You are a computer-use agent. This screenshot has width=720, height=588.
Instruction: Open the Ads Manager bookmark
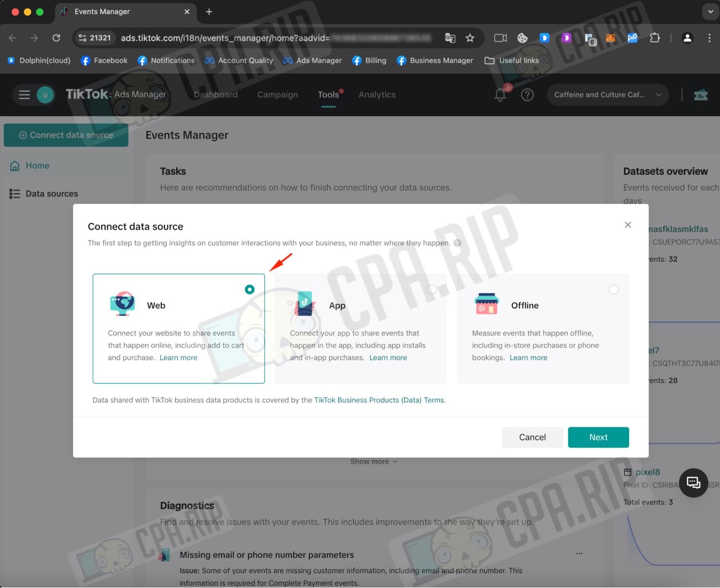(312, 60)
